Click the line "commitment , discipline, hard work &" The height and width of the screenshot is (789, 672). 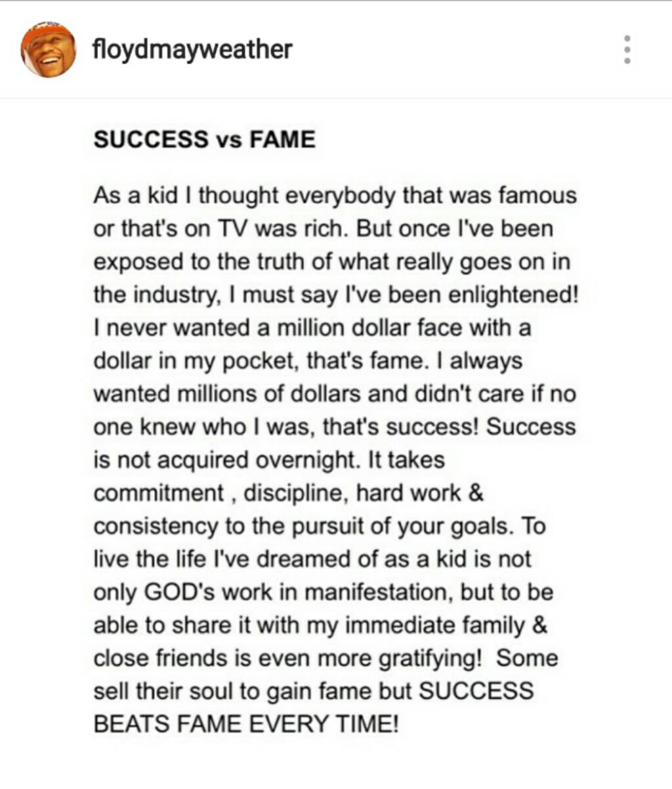pyautogui.click(x=289, y=492)
